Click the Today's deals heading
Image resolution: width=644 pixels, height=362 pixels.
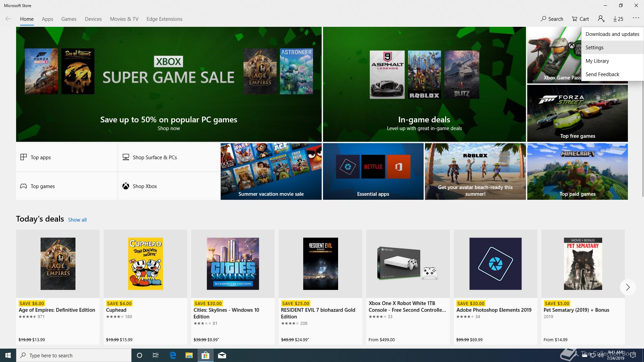(x=40, y=219)
